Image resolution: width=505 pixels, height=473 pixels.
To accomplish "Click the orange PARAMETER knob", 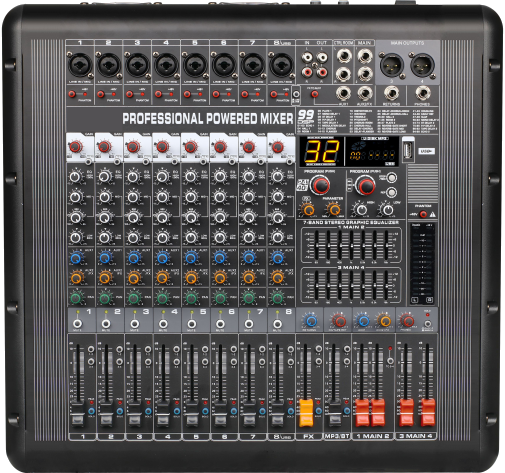I will tap(334, 210).
